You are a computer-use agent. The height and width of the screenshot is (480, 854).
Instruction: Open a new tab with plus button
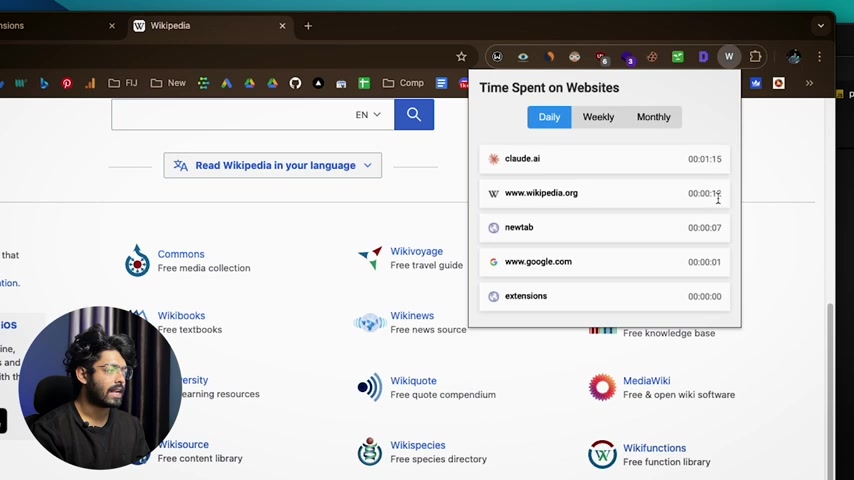pyautogui.click(x=308, y=26)
